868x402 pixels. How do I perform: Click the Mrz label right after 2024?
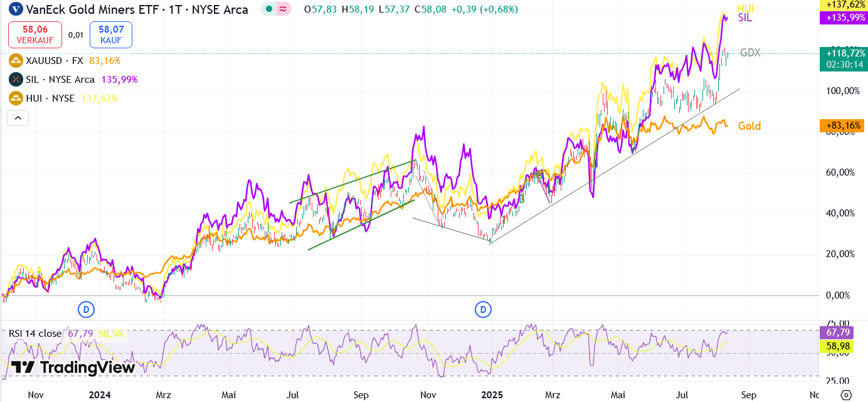163,395
